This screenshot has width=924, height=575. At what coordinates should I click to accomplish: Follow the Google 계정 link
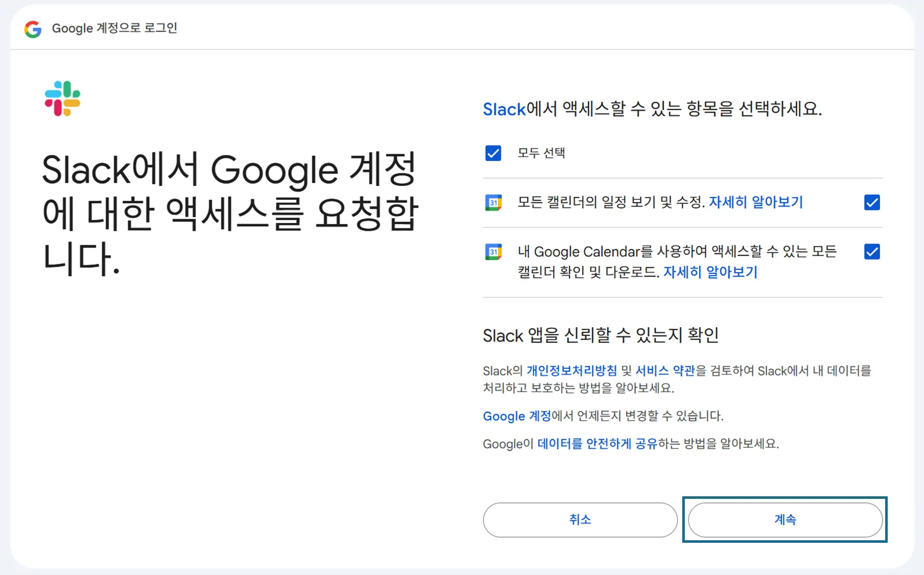517,416
